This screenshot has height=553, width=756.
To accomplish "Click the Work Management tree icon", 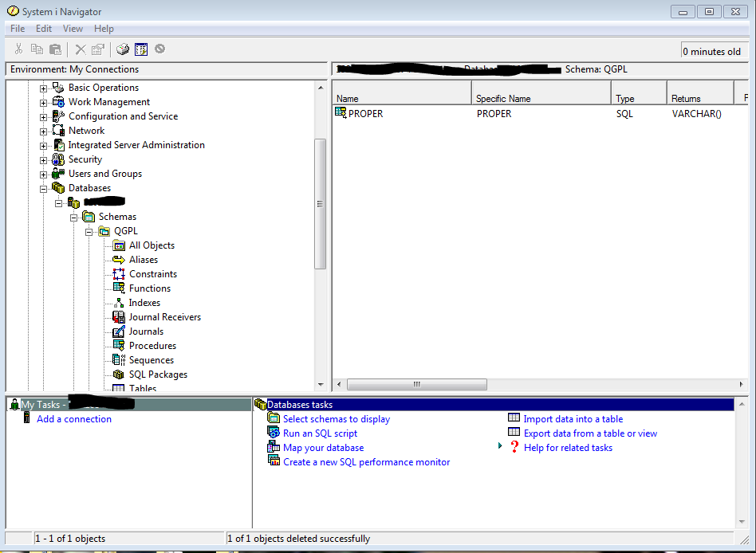I will click(x=58, y=102).
